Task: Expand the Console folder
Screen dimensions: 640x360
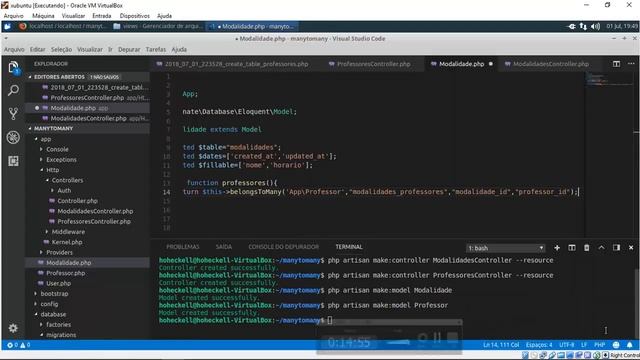Action: point(57,149)
